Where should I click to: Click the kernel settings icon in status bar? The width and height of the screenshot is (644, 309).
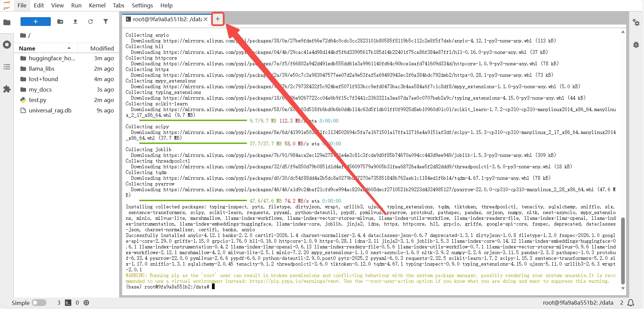coord(86,303)
